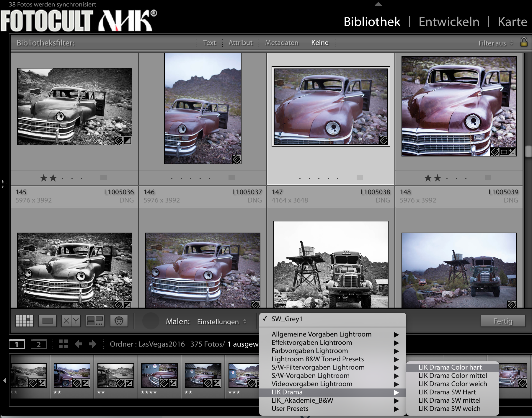Screen dimensions: 532x418
Task: Expand Farbvorgaben Lightroom submenu
Action: coord(333,351)
